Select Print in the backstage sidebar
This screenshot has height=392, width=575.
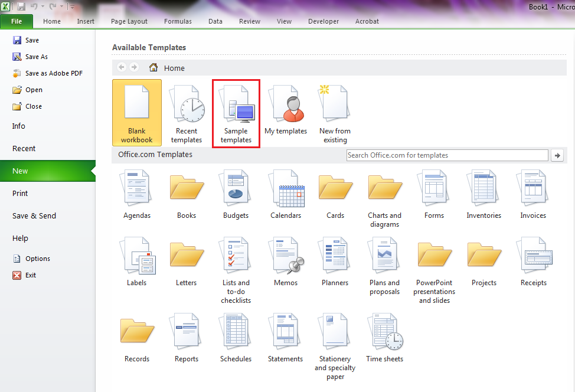[x=20, y=193]
